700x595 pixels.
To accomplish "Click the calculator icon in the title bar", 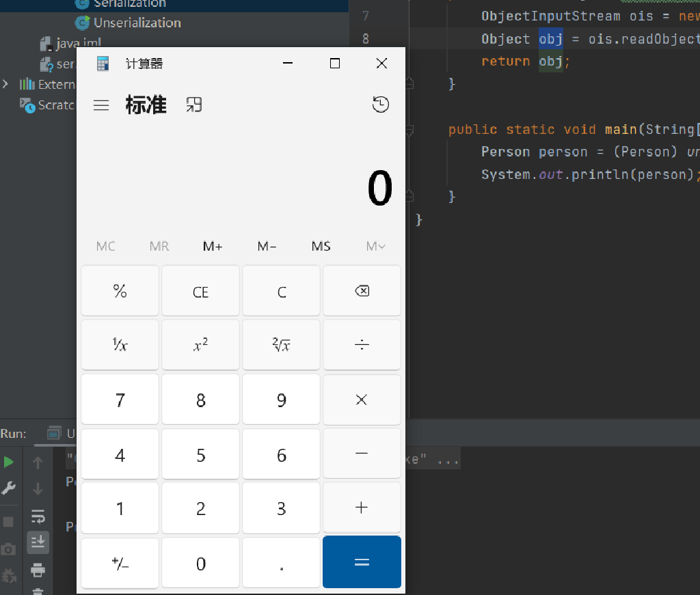I will click(103, 63).
